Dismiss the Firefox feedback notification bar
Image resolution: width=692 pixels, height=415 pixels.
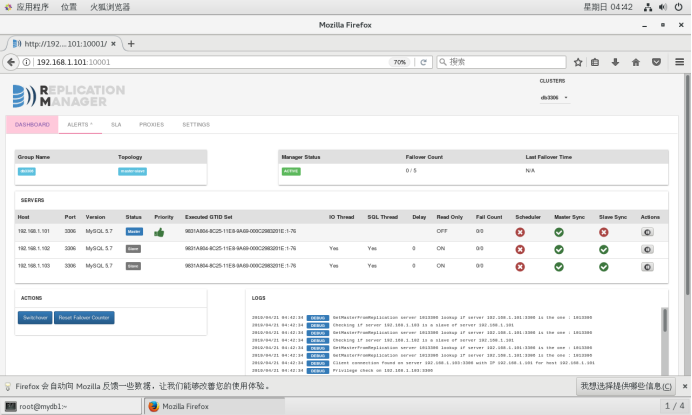point(684,386)
